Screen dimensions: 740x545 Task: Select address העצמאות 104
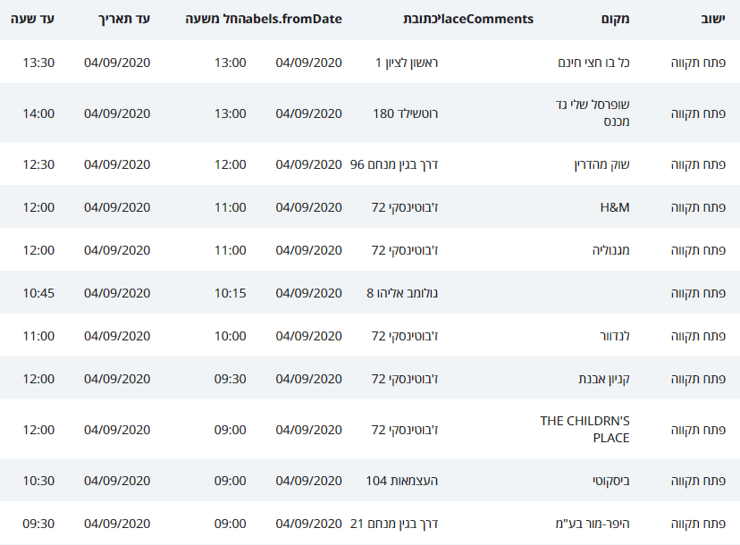coord(402,480)
